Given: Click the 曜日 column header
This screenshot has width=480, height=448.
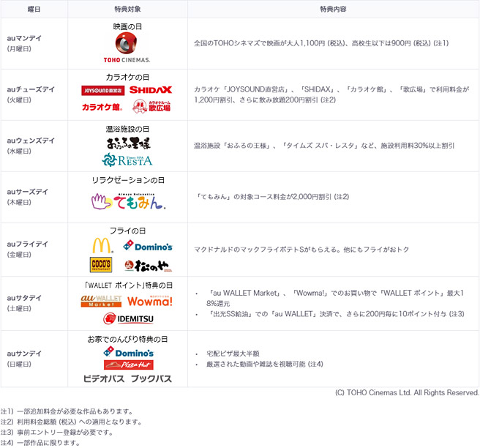Looking at the screenshot, I should pyautogui.click(x=34, y=10).
